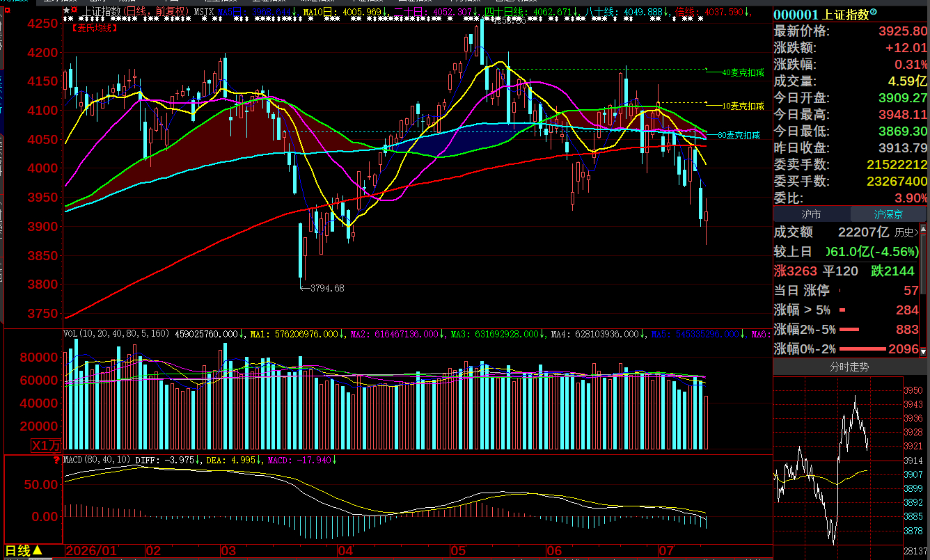Click the red question mark beside MACD
The height and width of the screenshot is (560, 930).
(56, 460)
